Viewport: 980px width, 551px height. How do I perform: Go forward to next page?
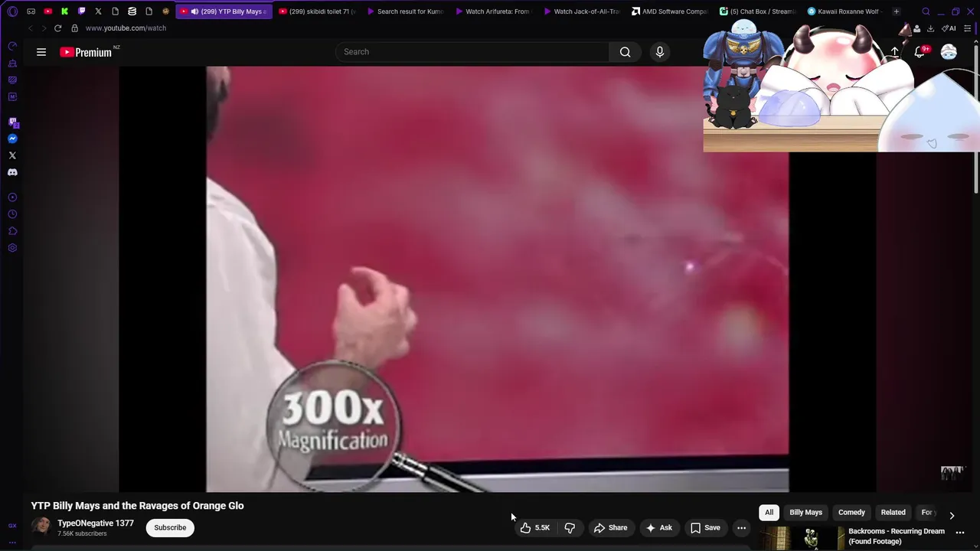click(44, 28)
